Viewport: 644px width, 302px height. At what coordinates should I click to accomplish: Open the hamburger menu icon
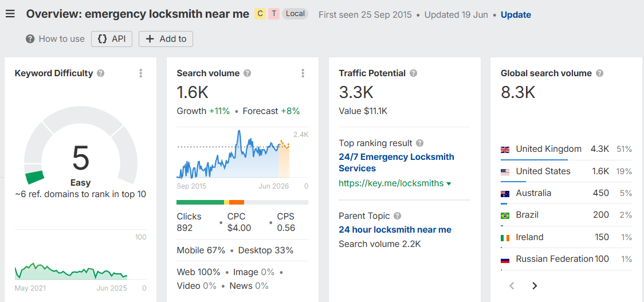[x=10, y=14]
